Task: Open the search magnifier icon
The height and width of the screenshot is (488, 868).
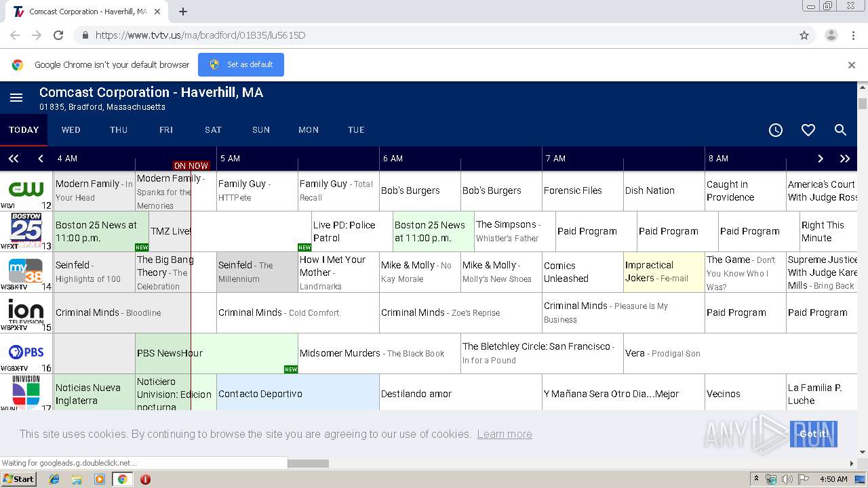Action: pos(840,130)
